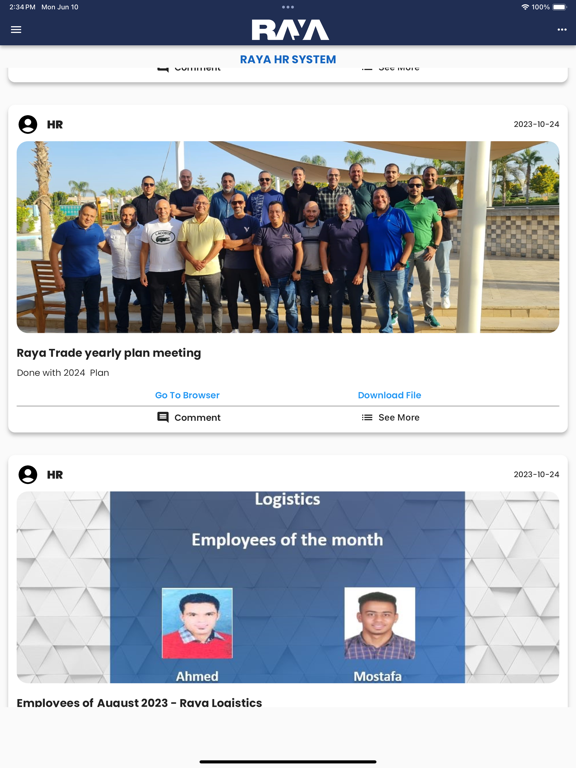Tap the HR avatar on Logistics post

28,475
